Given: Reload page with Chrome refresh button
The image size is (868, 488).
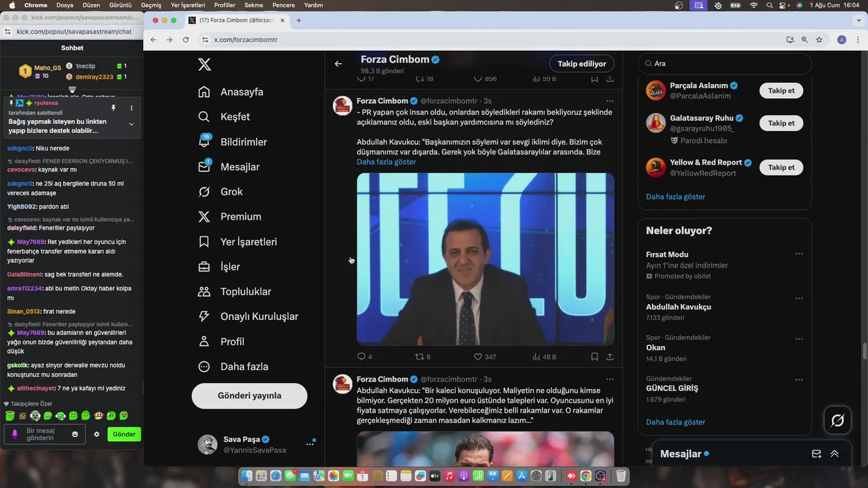Looking at the screenshot, I should 186,40.
